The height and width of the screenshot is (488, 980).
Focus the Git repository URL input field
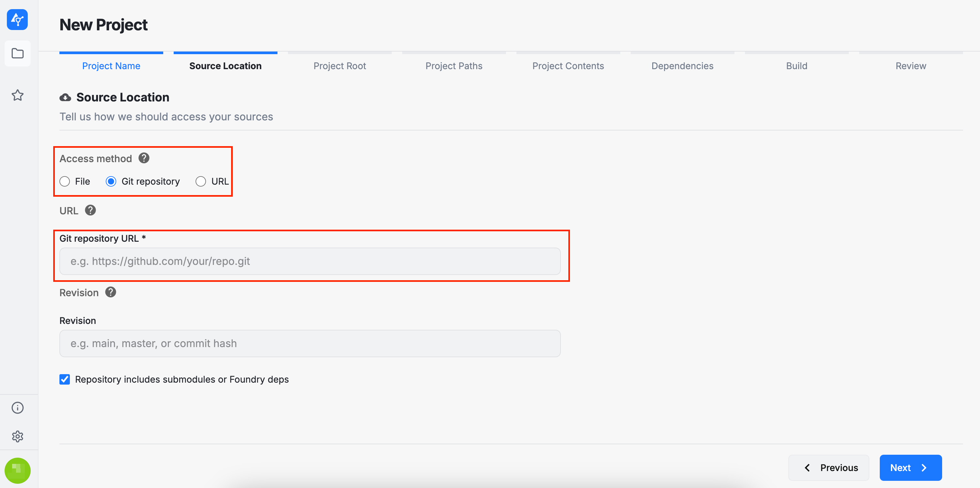coord(310,262)
